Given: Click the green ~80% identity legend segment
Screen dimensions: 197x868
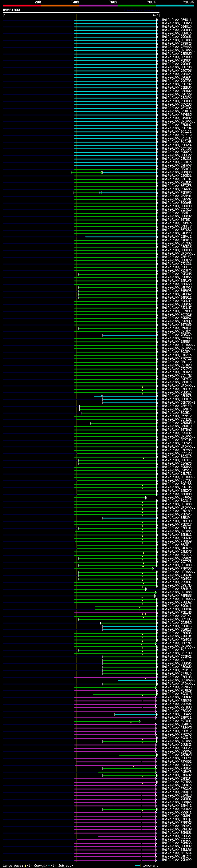Looking at the screenshot, I should pos(136,6).
